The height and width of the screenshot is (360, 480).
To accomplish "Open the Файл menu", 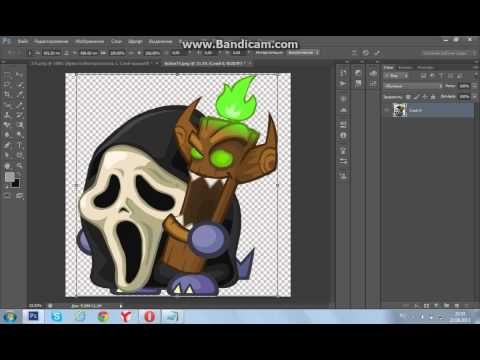I will (x=23, y=41).
